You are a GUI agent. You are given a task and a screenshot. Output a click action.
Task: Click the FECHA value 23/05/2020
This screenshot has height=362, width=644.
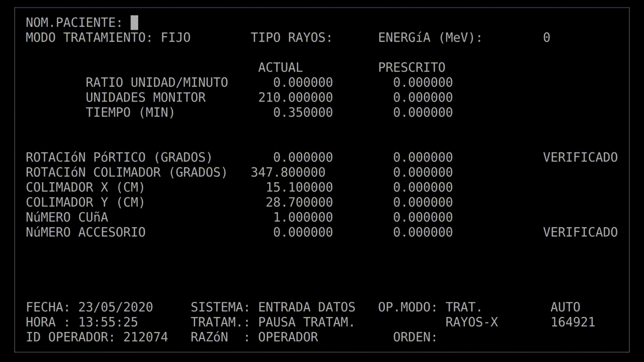(x=116, y=307)
